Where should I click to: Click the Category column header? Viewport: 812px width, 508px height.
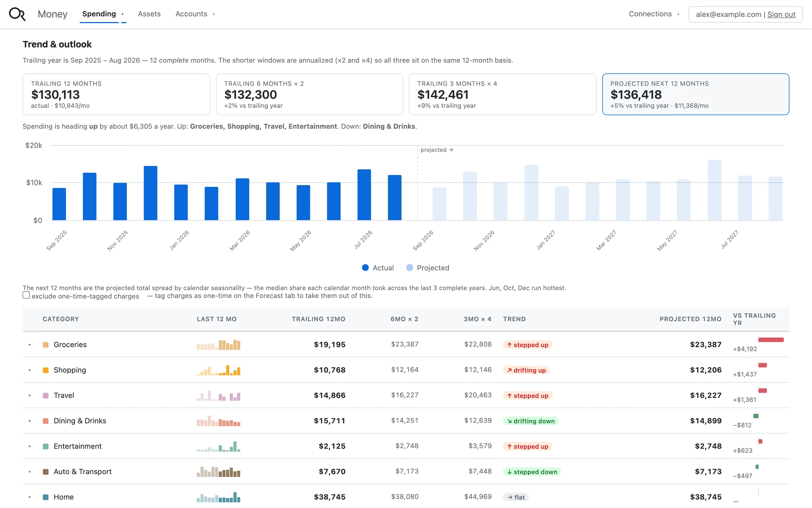(61, 319)
